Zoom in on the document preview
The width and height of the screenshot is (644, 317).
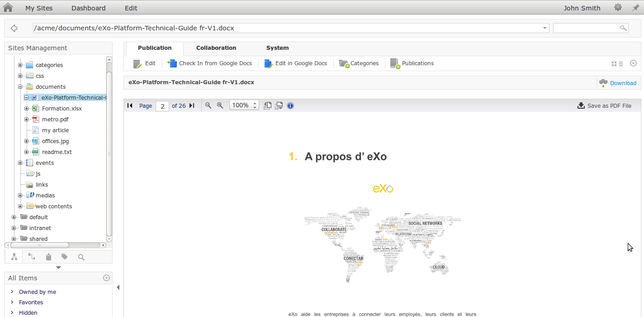click(220, 106)
